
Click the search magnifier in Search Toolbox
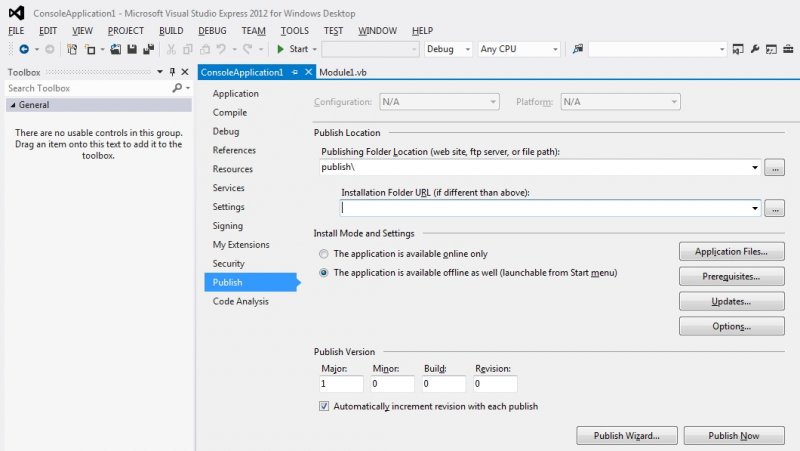click(x=177, y=88)
